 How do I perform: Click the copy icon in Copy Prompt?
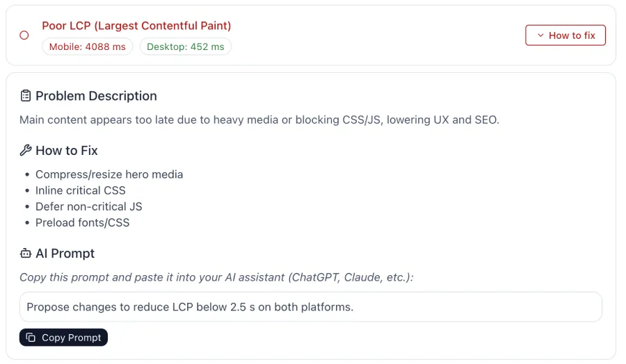[x=31, y=338]
